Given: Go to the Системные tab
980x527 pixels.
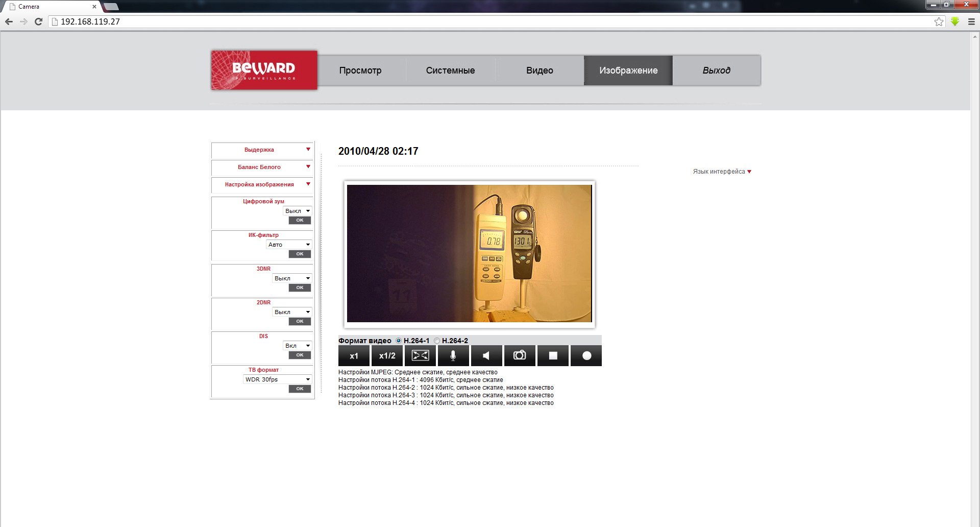Looking at the screenshot, I should coord(450,70).
